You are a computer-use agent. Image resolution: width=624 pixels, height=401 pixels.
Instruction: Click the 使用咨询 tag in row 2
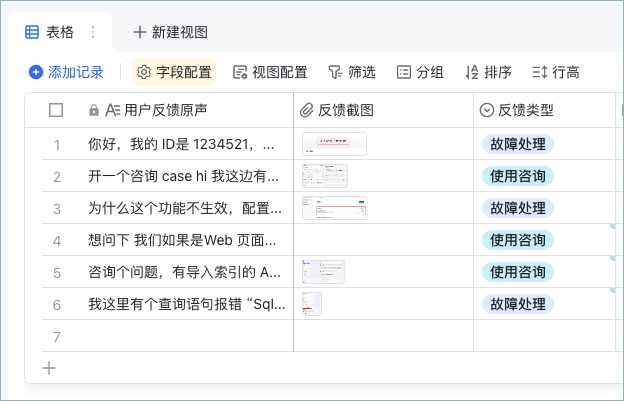pyautogui.click(x=518, y=176)
